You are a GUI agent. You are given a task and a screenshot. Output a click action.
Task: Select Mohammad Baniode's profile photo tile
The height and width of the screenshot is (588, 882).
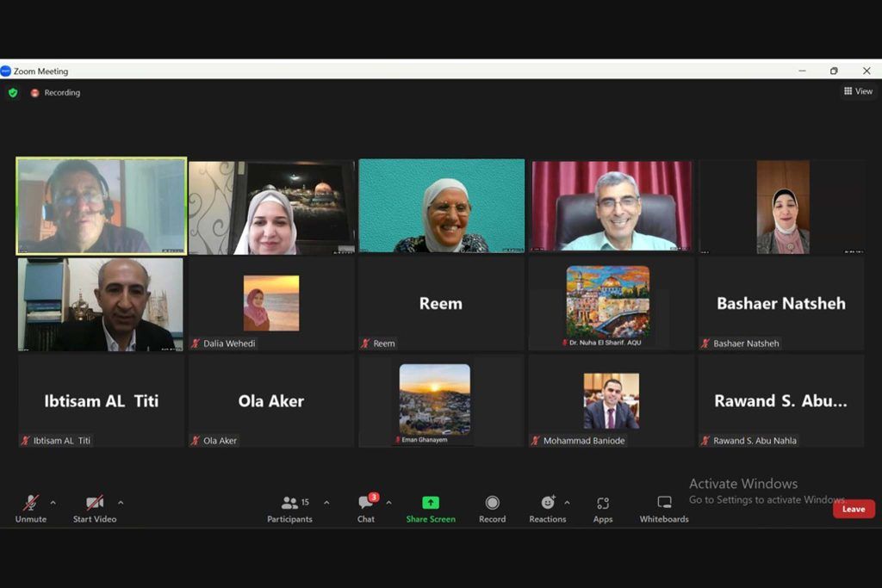coord(612,401)
